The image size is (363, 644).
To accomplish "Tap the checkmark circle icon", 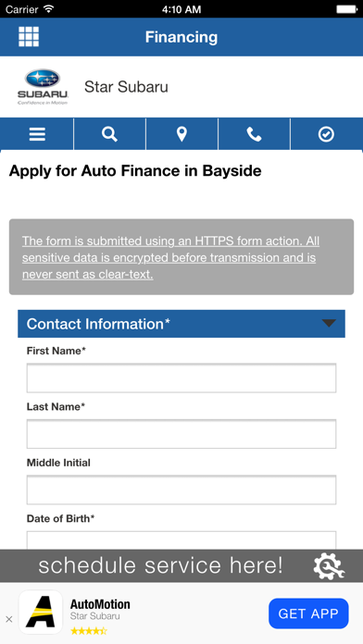I will [326, 134].
